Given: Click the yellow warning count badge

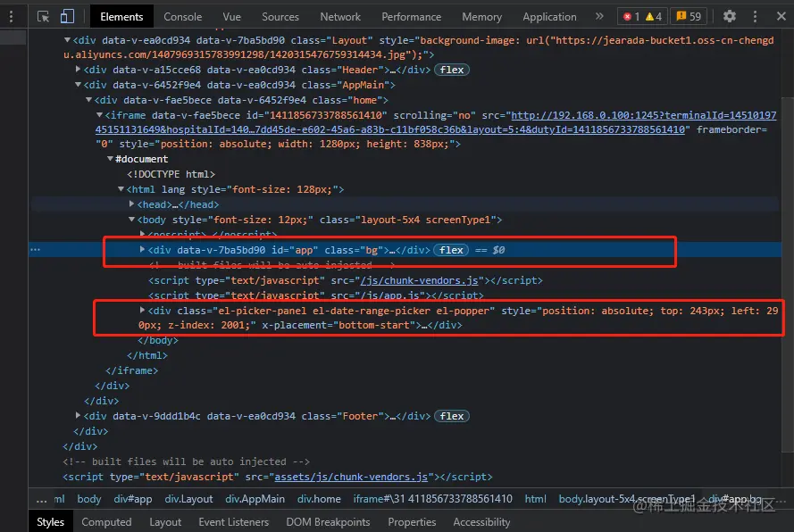Looking at the screenshot, I should (x=654, y=17).
